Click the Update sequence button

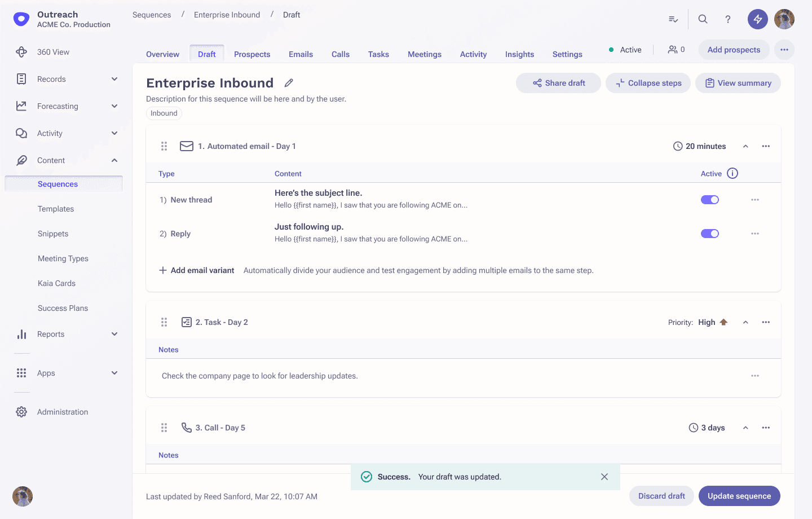(x=739, y=496)
